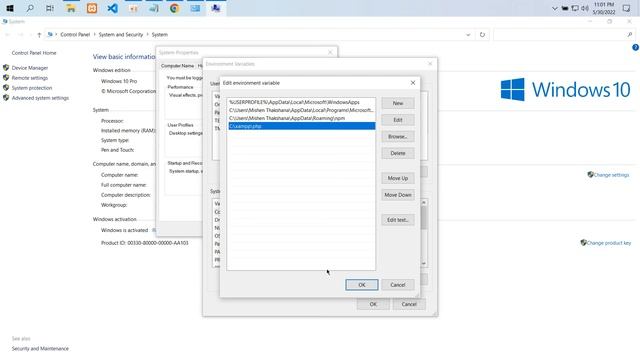Click the Control Panel breadcrumb

[x=75, y=35]
